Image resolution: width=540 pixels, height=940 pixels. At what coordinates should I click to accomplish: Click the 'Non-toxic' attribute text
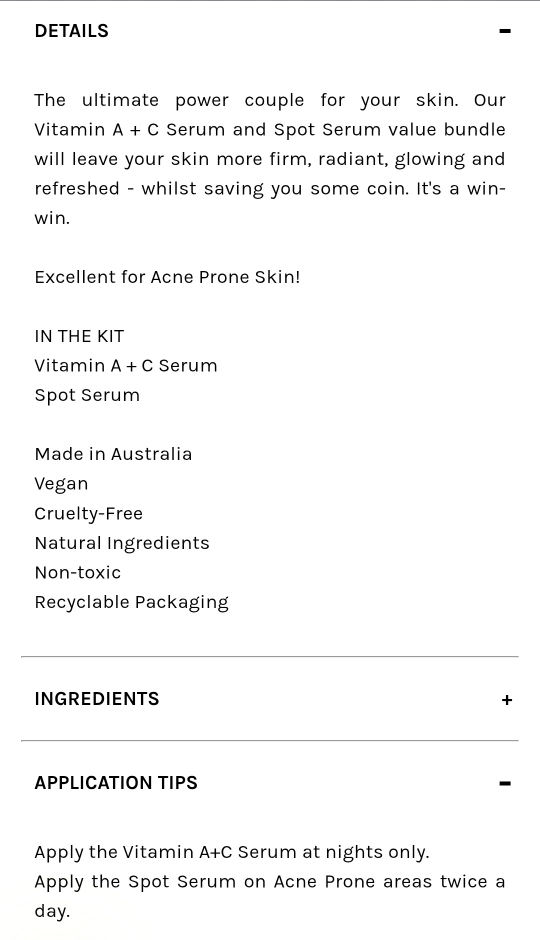coord(78,573)
